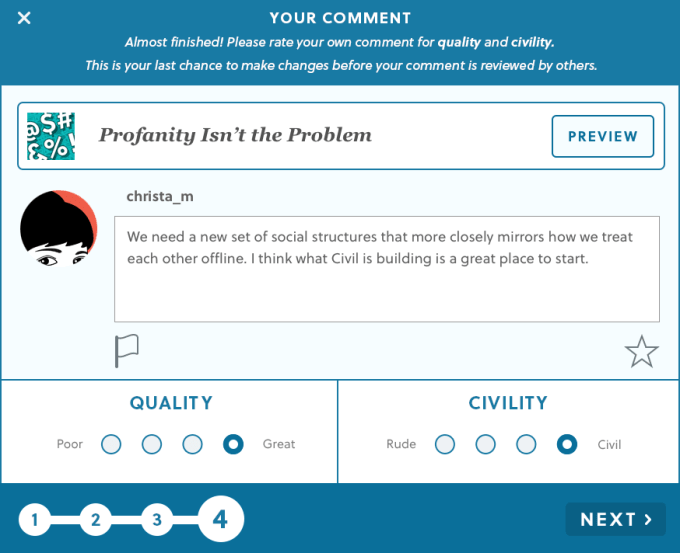Select the second quality rating option
Screen dimensions: 680x553
pos(152,444)
